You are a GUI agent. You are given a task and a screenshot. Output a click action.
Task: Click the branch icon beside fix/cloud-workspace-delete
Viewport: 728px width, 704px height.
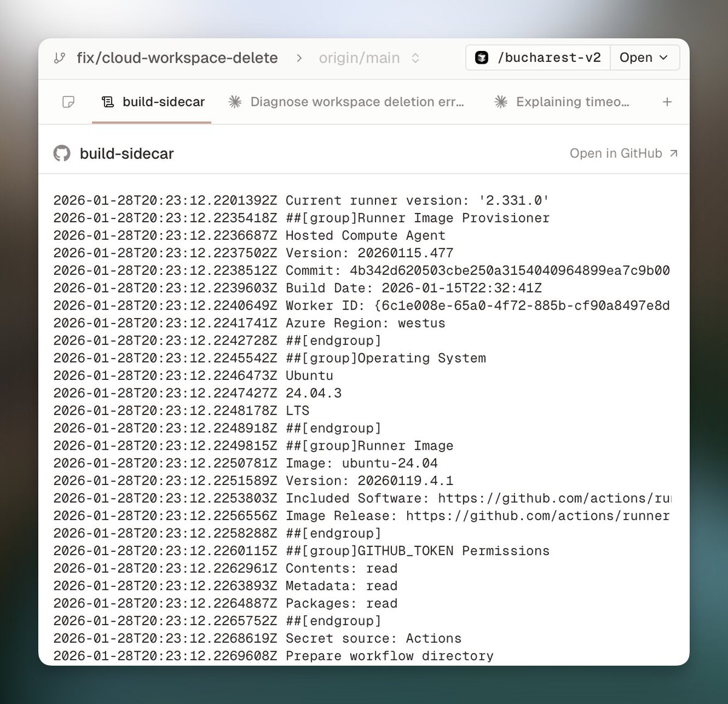click(59, 58)
